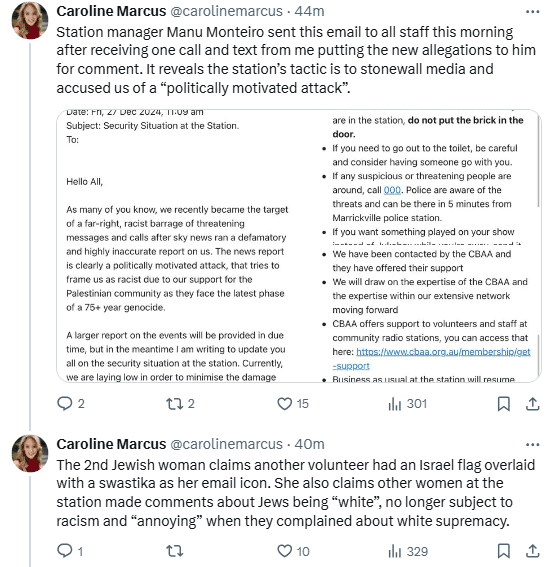Open the attached email screenshot image
The image size is (551, 567).
(x=299, y=246)
